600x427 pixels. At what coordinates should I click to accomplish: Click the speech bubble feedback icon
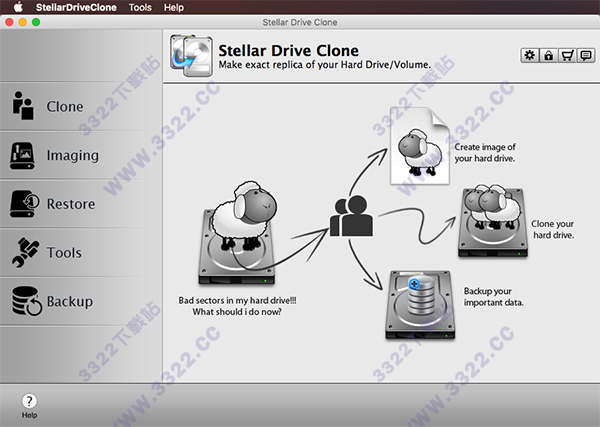(586, 55)
